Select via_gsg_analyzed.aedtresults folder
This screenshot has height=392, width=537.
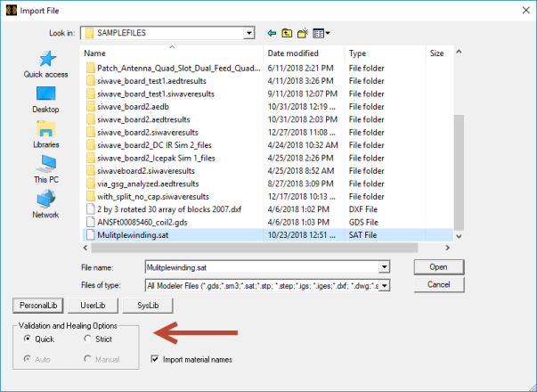pyautogui.click(x=142, y=184)
